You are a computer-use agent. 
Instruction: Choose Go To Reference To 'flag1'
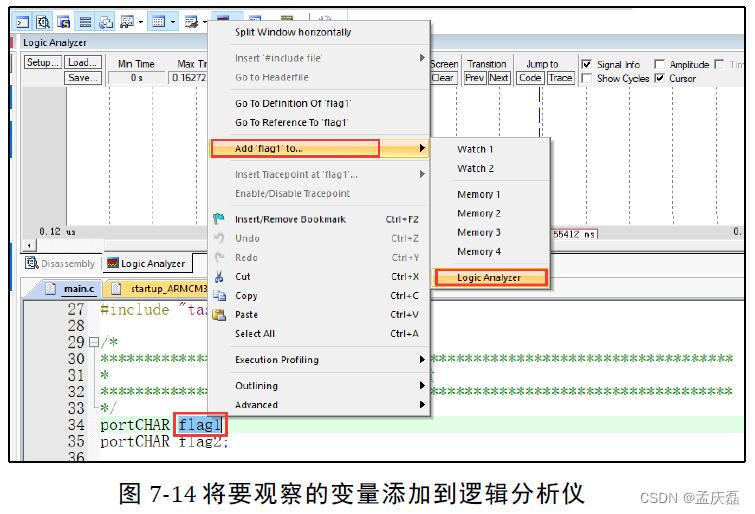click(x=319, y=122)
